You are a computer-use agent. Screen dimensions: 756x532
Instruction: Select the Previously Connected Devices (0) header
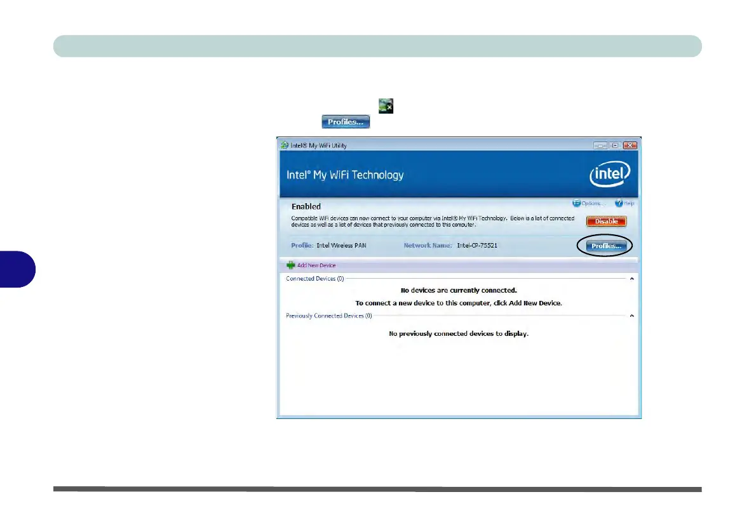tap(329, 316)
